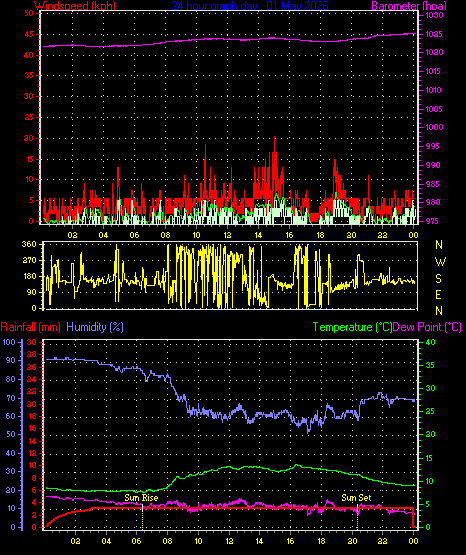
Task: Click compass letter E beside direction chart
Action: (x=438, y=295)
